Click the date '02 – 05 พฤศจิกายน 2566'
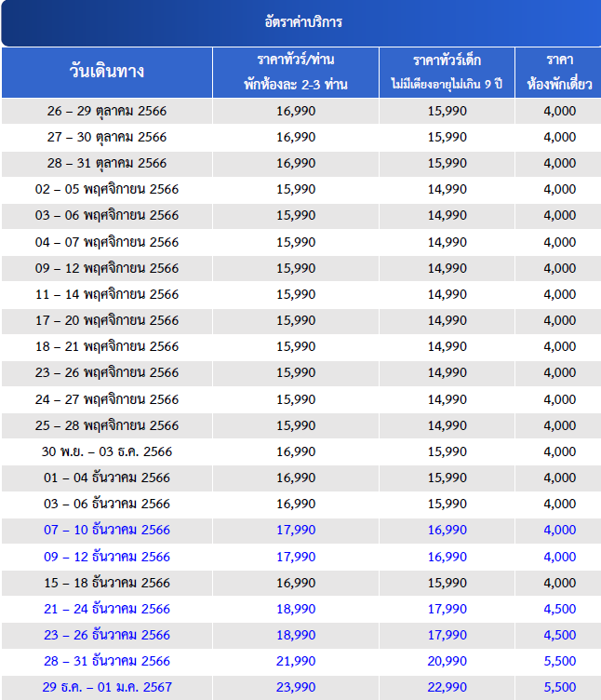The image size is (601, 700). [107, 189]
